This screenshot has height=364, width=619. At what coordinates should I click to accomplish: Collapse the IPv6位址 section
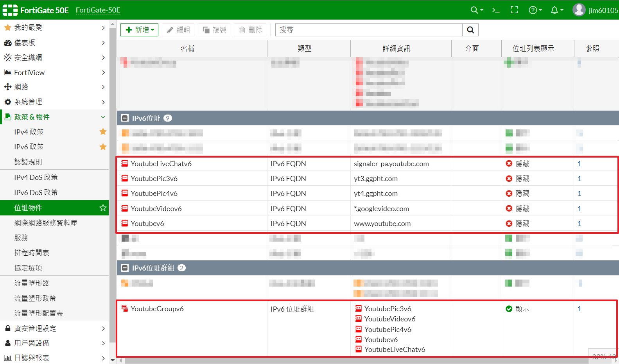(125, 118)
